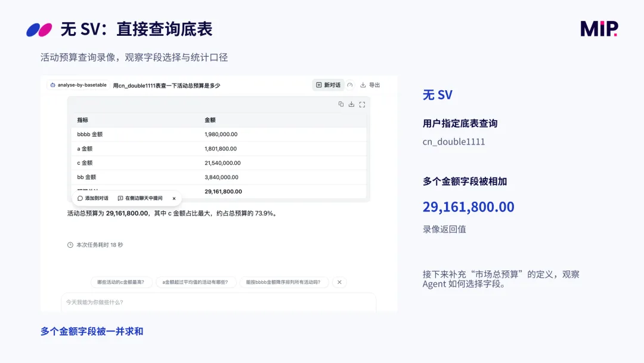644x363 pixels.
Task: Click the MIP logo in the corner
Action: pos(599,29)
